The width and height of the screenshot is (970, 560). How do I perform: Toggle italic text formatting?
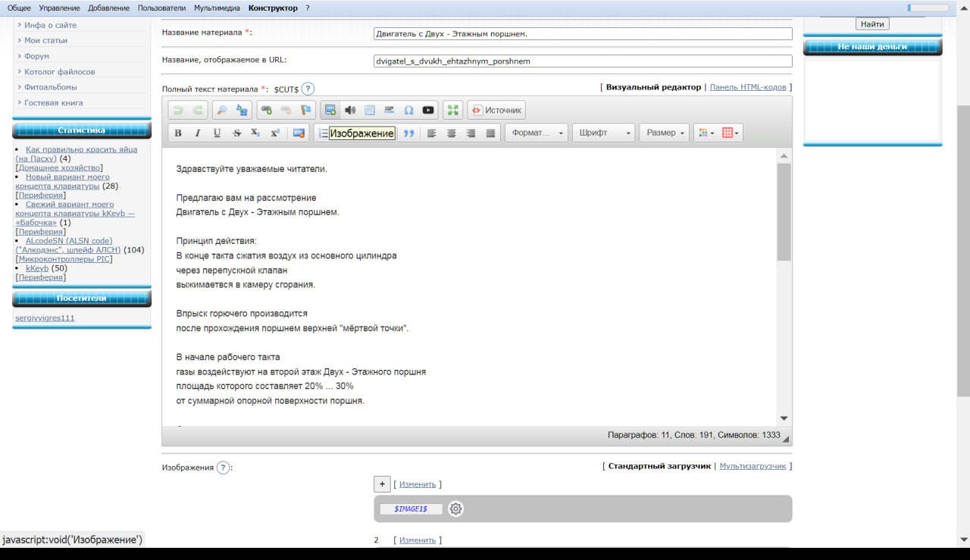click(x=198, y=133)
